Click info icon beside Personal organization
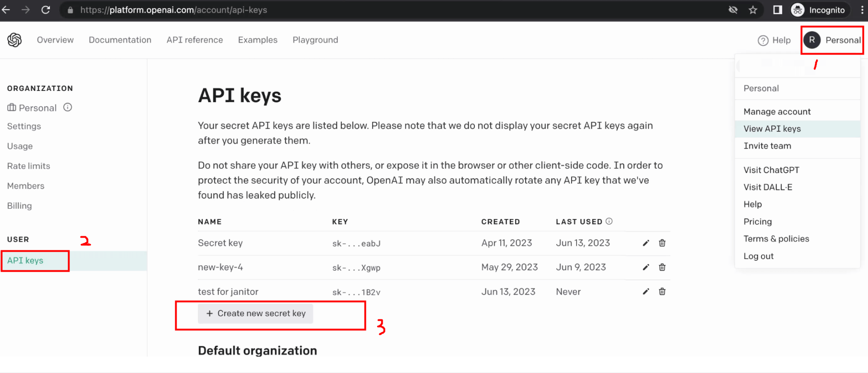 [68, 107]
